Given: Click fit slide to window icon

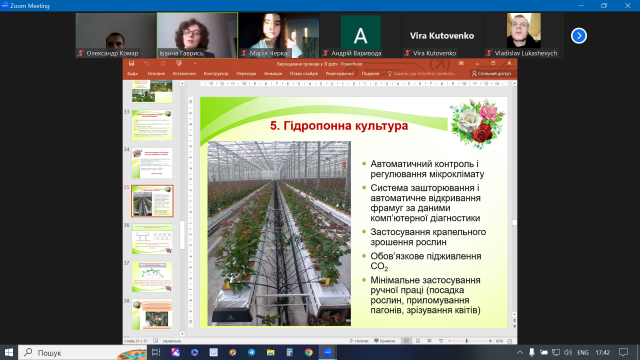Looking at the screenshot, I should click(x=510, y=341).
